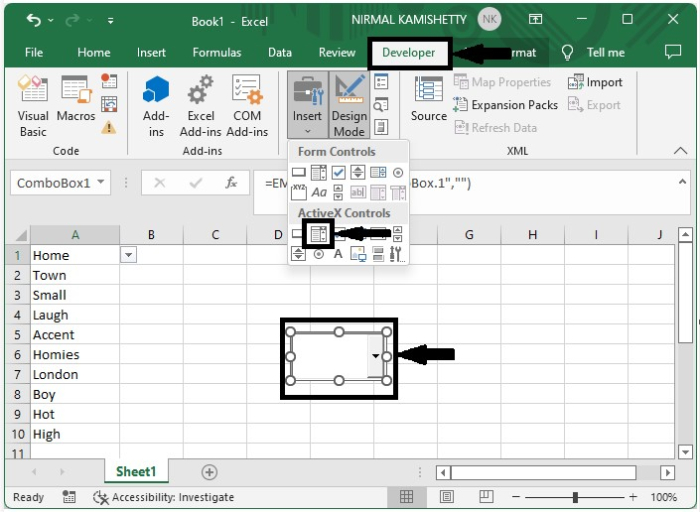Switch to Page Break Preview
This screenshot has height=512, width=700.
(x=486, y=496)
